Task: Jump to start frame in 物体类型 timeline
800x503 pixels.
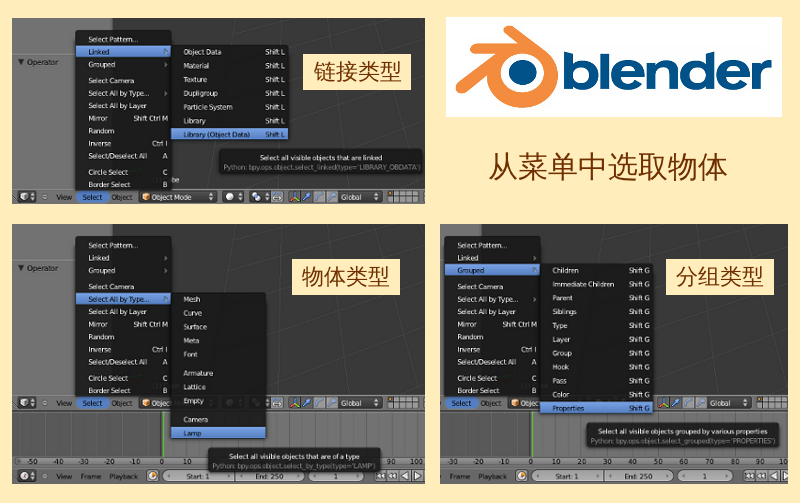Action: pos(380,476)
